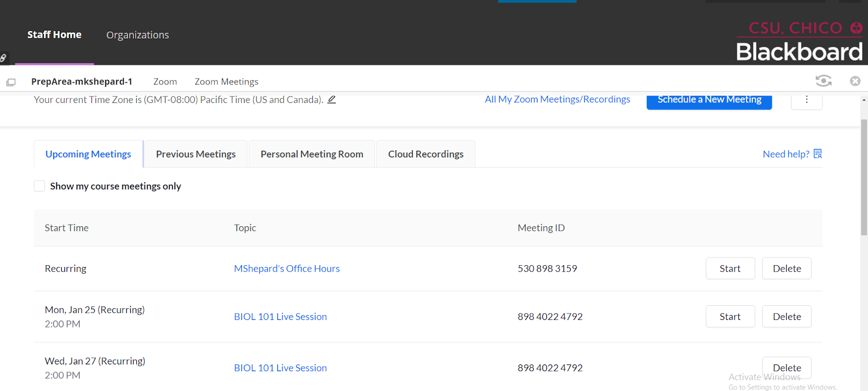Viewport: 868px width, 391px height.
Task: Click the Meeting ID column header
Action: (x=541, y=228)
